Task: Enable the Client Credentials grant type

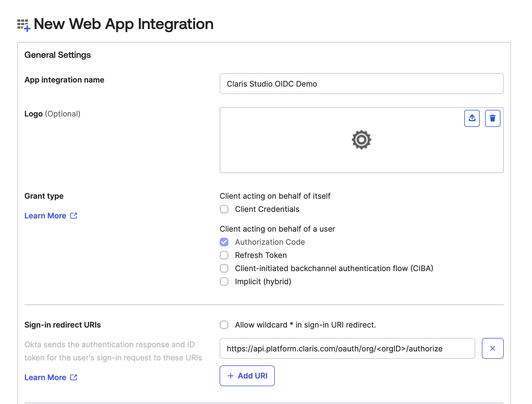Action: (x=224, y=209)
